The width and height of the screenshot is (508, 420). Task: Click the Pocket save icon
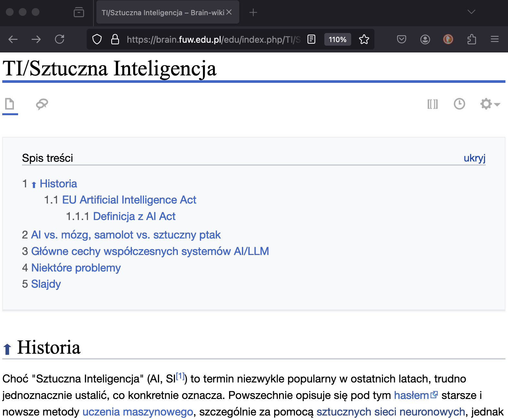click(x=401, y=39)
